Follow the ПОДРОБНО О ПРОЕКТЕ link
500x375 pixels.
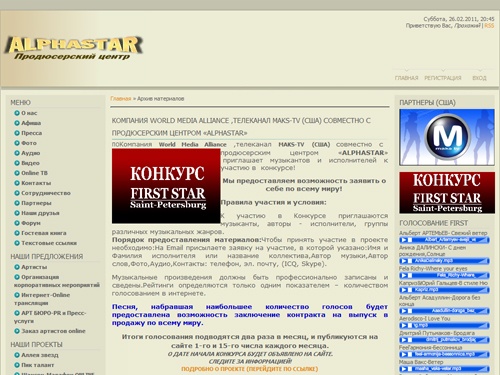250,369
